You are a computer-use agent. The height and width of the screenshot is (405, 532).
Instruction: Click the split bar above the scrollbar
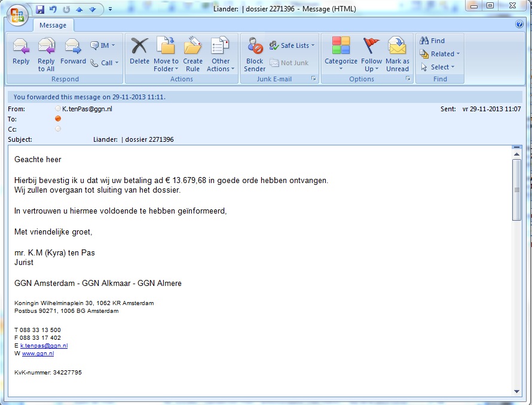point(516,147)
